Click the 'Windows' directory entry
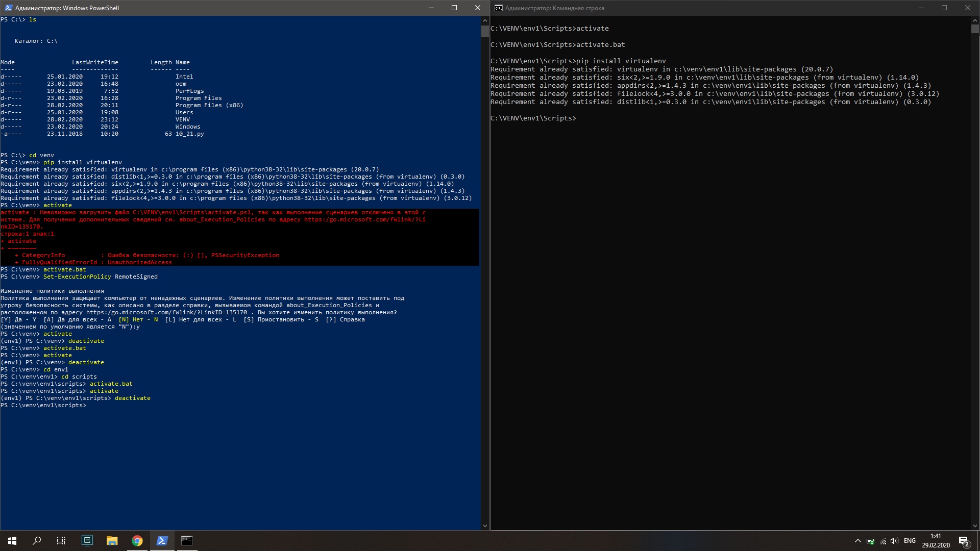Image resolution: width=980 pixels, height=551 pixels. (188, 127)
